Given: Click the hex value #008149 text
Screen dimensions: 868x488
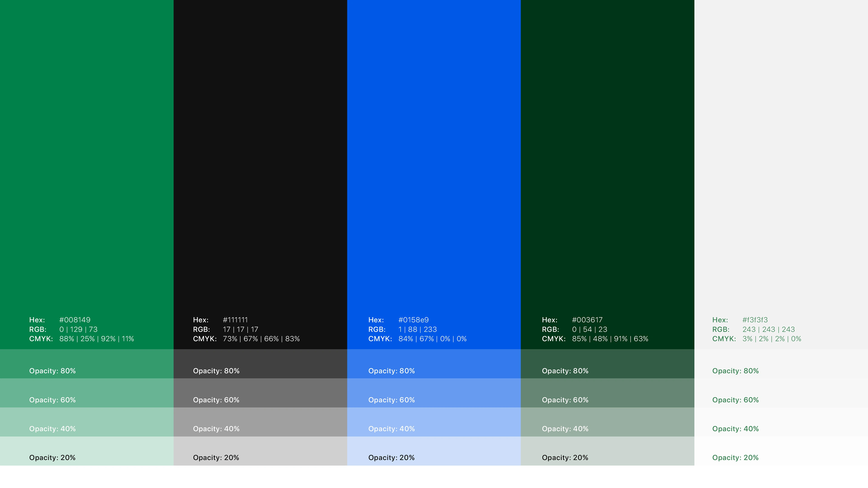Looking at the screenshot, I should (x=75, y=320).
